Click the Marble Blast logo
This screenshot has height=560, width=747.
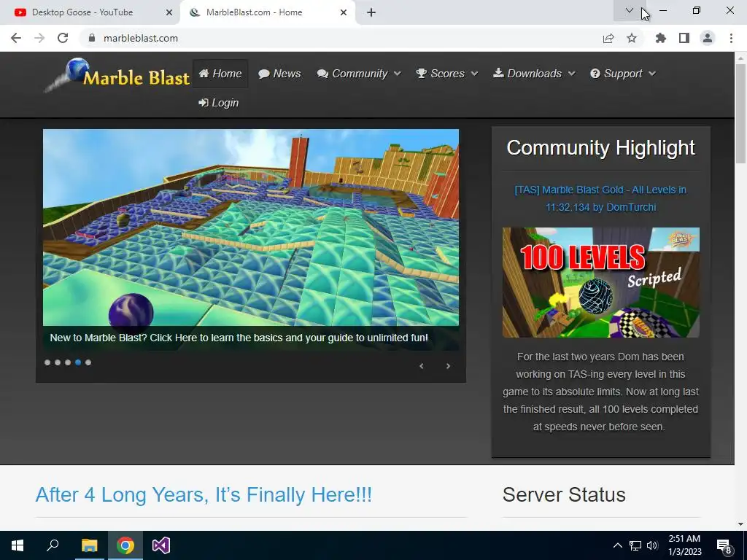[117, 75]
